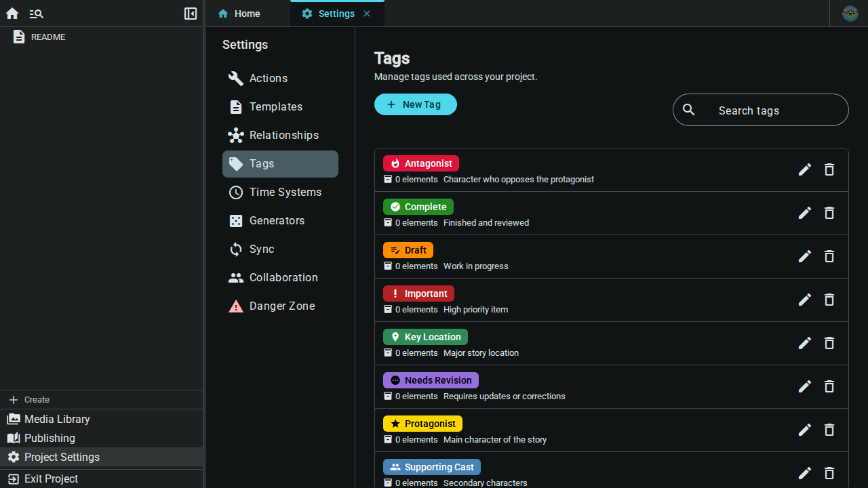Open the Relationships settings section
This screenshot has height=488, width=868.
pyautogui.click(x=280, y=136)
